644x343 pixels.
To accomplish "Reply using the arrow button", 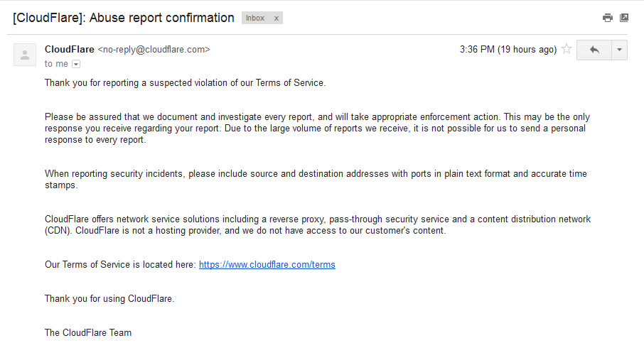I will coord(594,50).
